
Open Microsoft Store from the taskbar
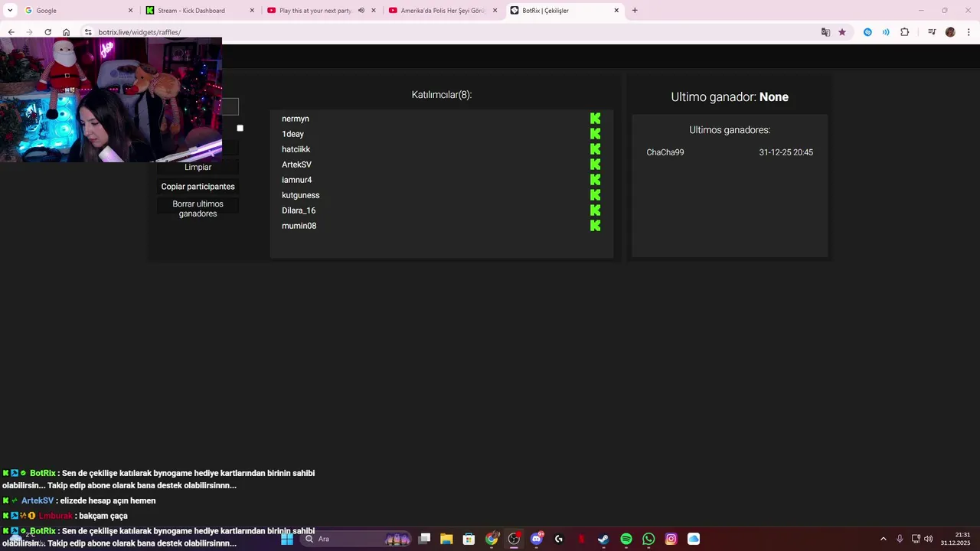[469, 539]
